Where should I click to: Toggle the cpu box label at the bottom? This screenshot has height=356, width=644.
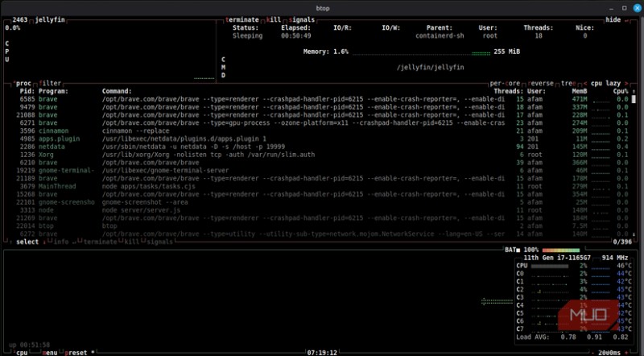[x=21, y=352]
